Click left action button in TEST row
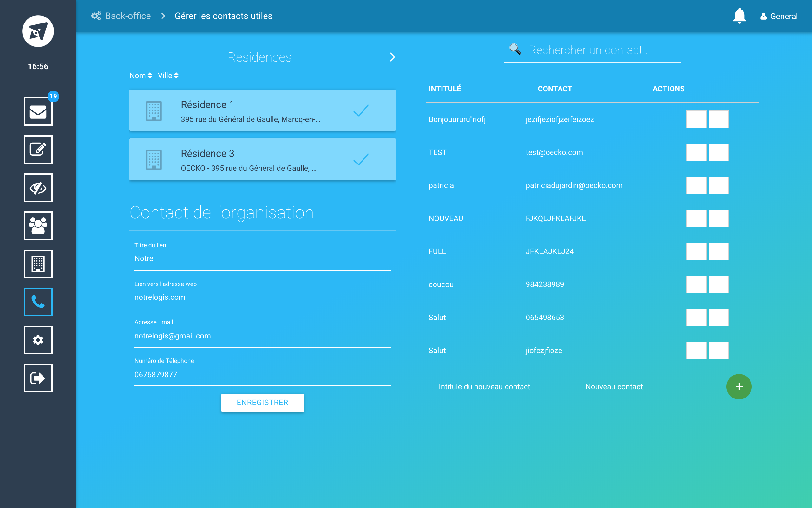812x508 pixels. click(697, 152)
